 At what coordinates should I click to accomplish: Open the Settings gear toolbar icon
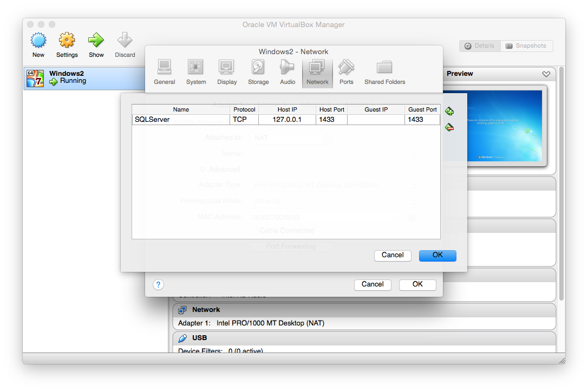(67, 40)
